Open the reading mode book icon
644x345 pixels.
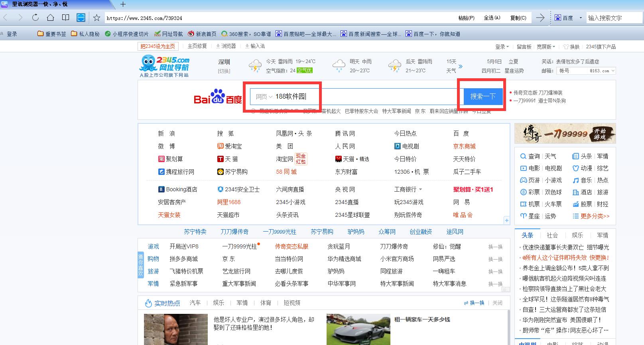tap(65, 18)
